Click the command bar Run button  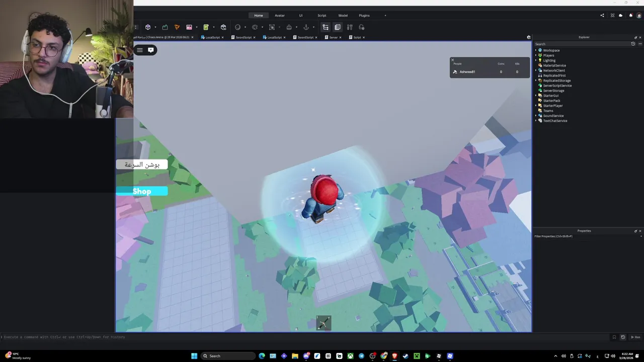[x=636, y=337]
